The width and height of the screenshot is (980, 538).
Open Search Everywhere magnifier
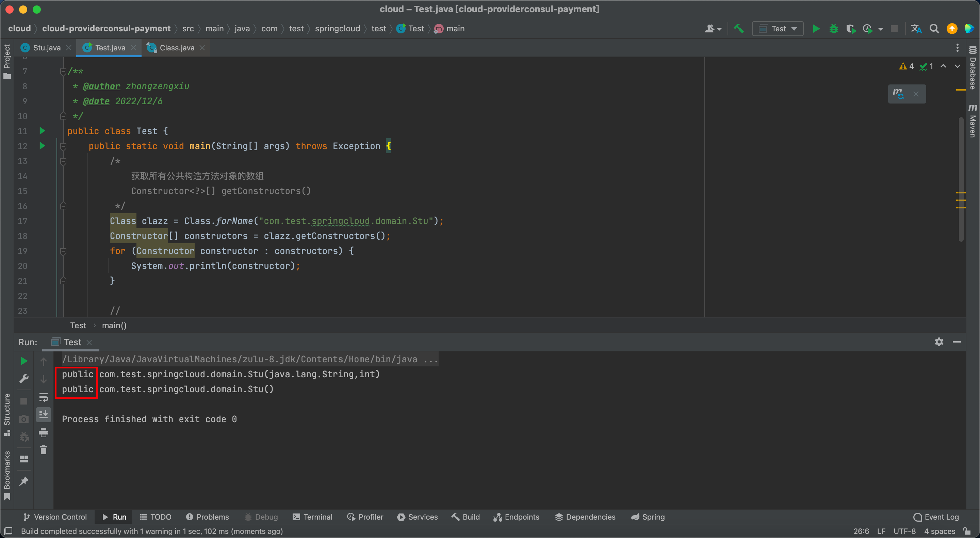tap(934, 29)
